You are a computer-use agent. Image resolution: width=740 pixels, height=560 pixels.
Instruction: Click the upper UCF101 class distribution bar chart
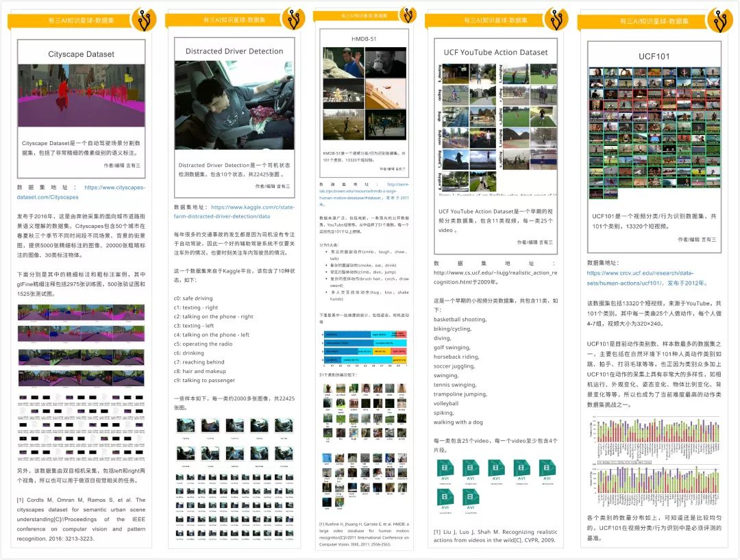tap(654, 438)
